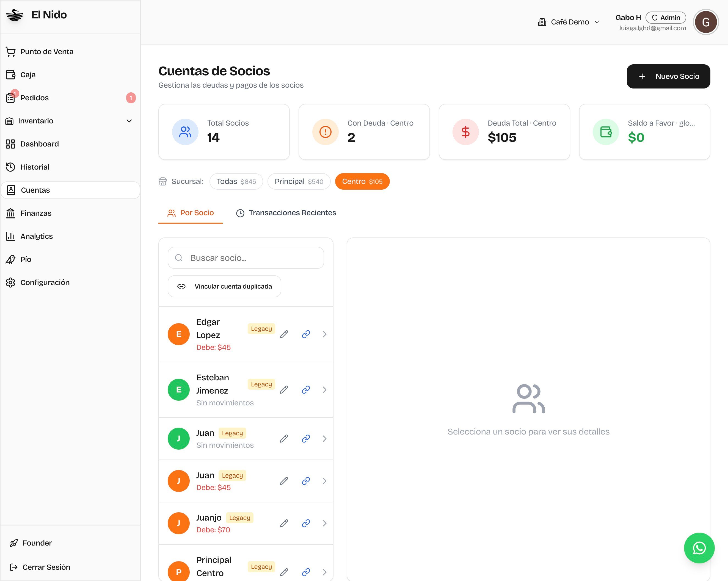The height and width of the screenshot is (581, 728).
Task: Open Configuración settings
Action: coord(70,283)
